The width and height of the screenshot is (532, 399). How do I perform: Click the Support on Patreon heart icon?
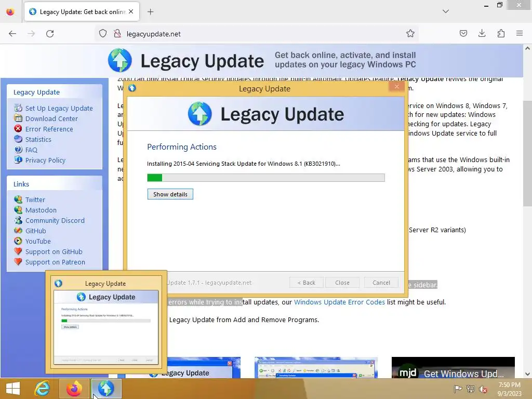pyautogui.click(x=18, y=262)
